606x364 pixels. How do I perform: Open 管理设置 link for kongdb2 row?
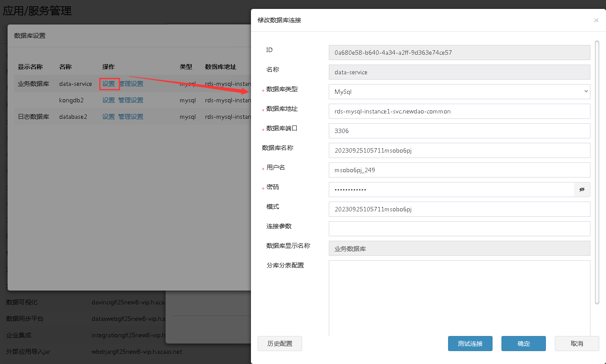click(x=131, y=100)
